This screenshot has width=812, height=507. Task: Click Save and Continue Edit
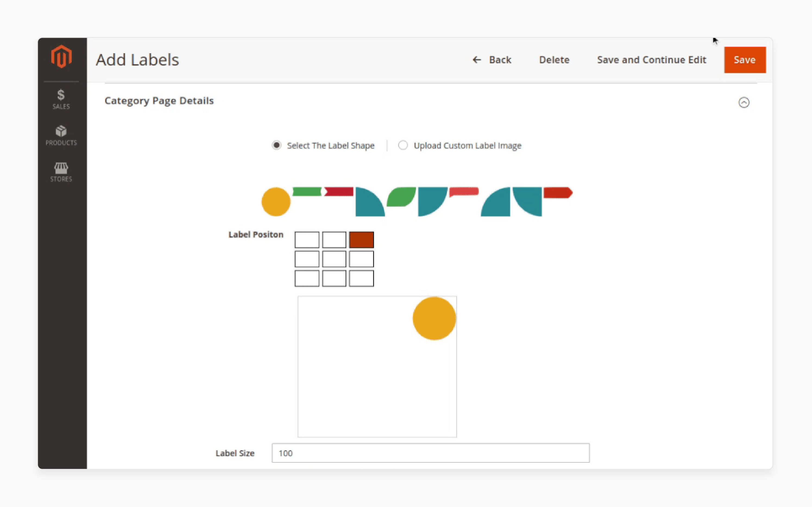pos(652,60)
